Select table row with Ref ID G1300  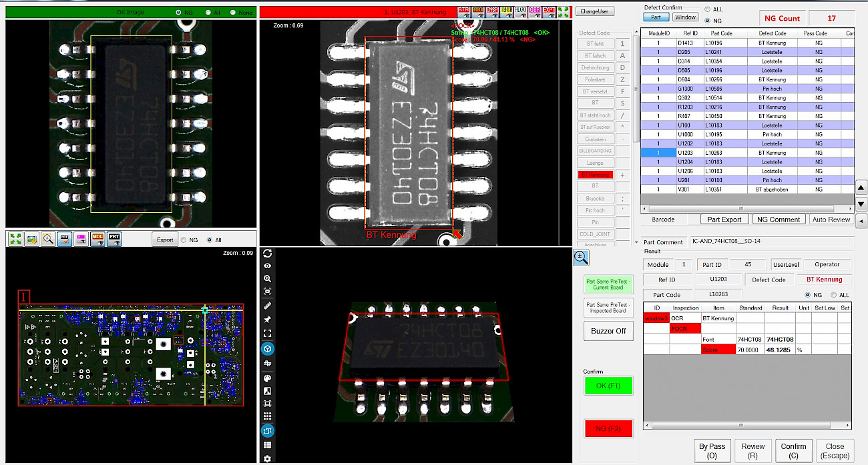(x=748, y=88)
